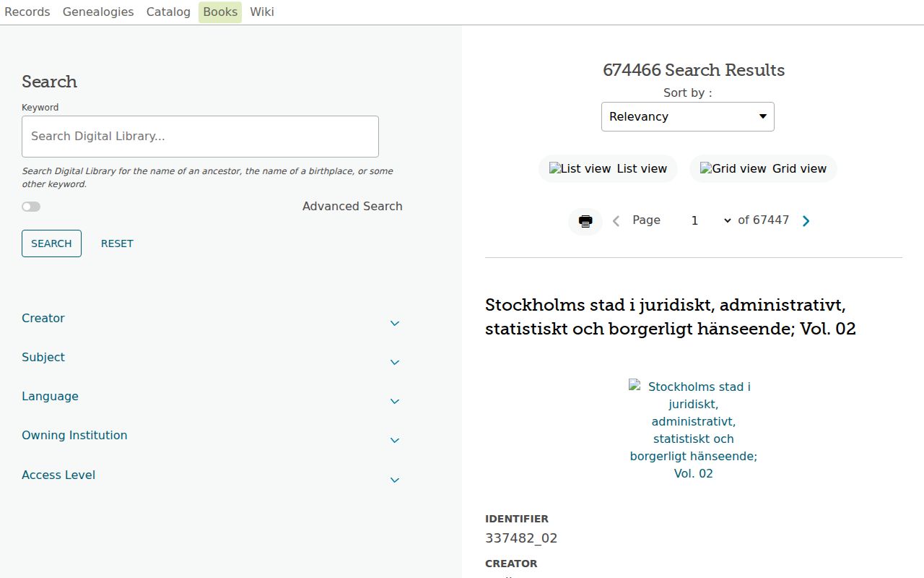Open the page number dropdown

(710, 220)
